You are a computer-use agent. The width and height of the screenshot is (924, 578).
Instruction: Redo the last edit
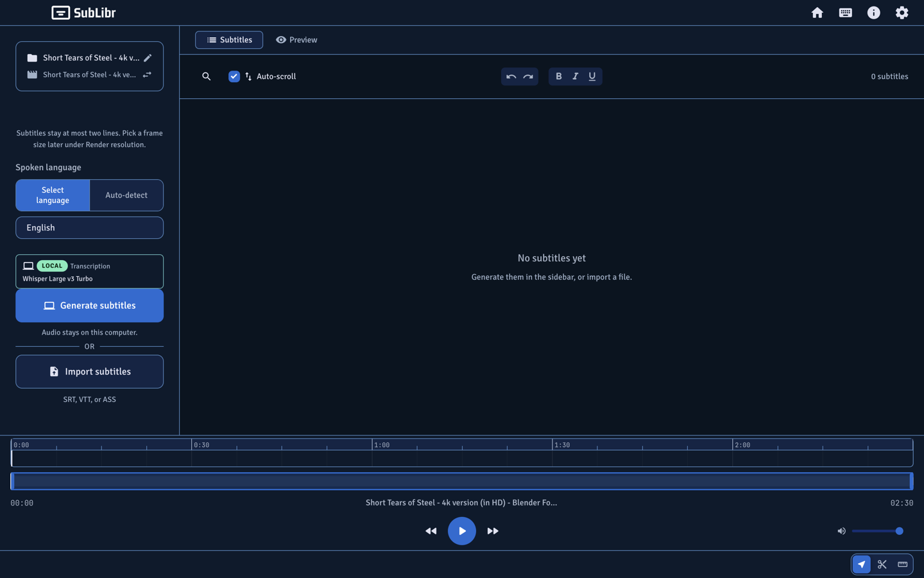(x=528, y=76)
